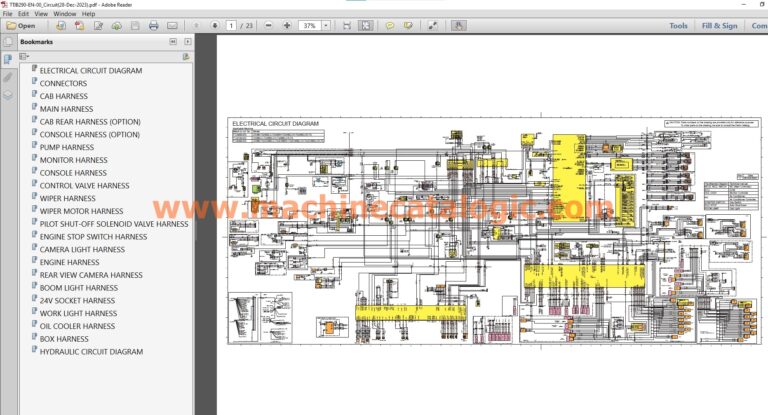Click the Convert to PDF online icon
This screenshot has height=415, width=768.
pos(61,25)
